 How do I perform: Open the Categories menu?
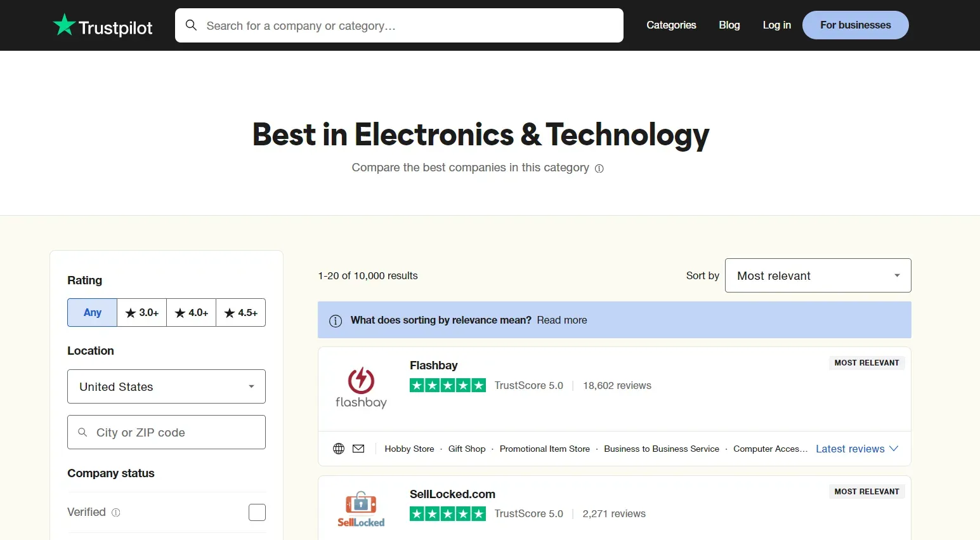coord(671,25)
